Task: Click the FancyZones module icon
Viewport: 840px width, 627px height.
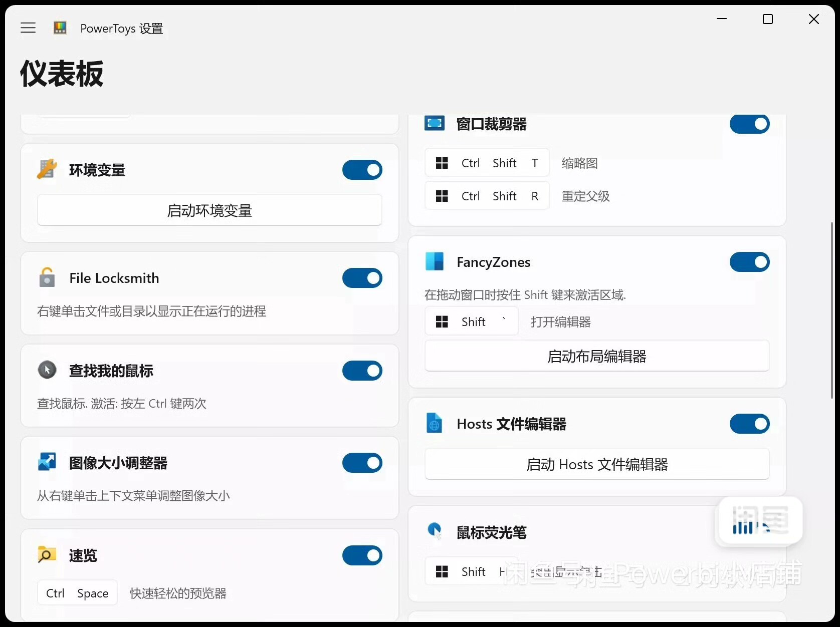Action: click(x=435, y=261)
